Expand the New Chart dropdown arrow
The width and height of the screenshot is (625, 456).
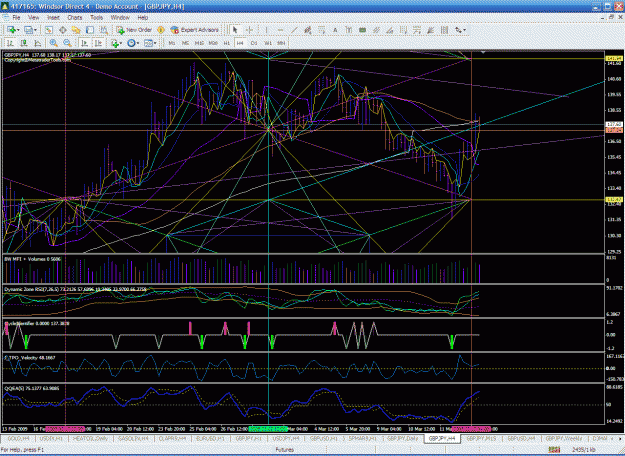(x=18, y=30)
